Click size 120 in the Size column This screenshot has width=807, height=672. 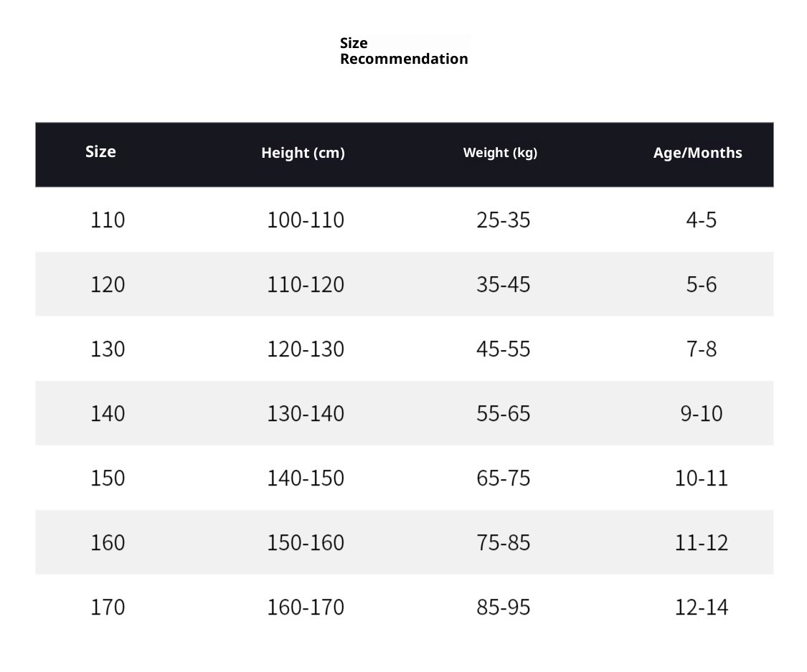pos(108,284)
